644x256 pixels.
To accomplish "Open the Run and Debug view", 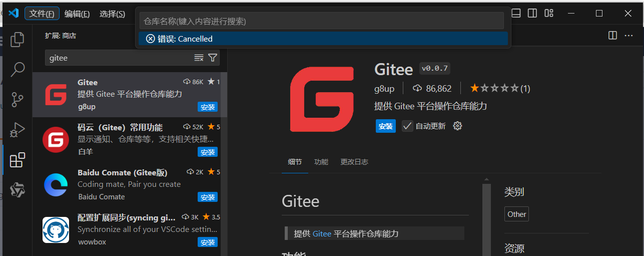I will pyautogui.click(x=18, y=129).
